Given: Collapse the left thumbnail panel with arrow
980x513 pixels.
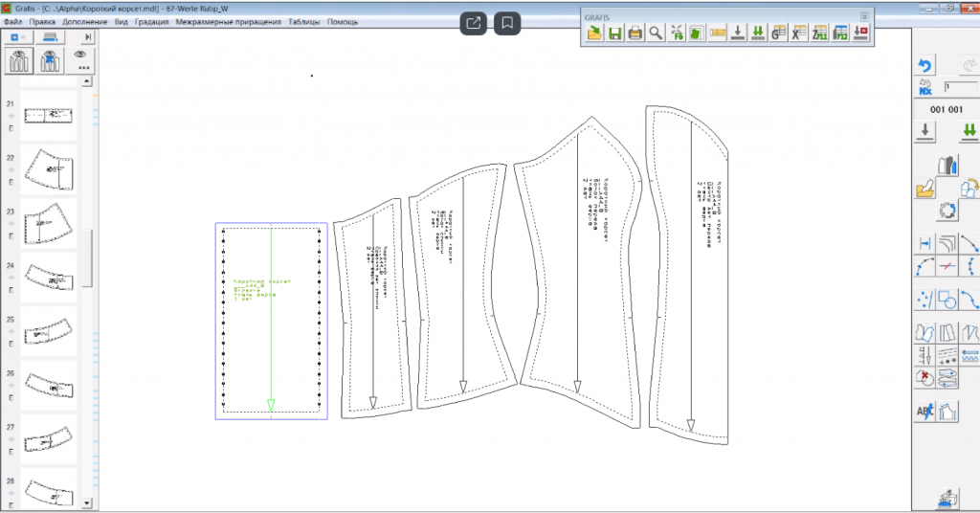Looking at the screenshot, I should tap(88, 36).
